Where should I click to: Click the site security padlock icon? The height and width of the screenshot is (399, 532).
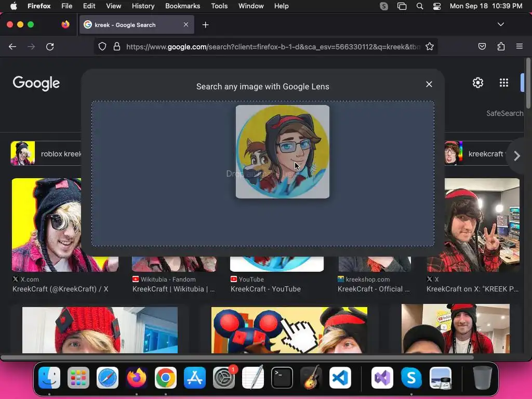tap(117, 46)
